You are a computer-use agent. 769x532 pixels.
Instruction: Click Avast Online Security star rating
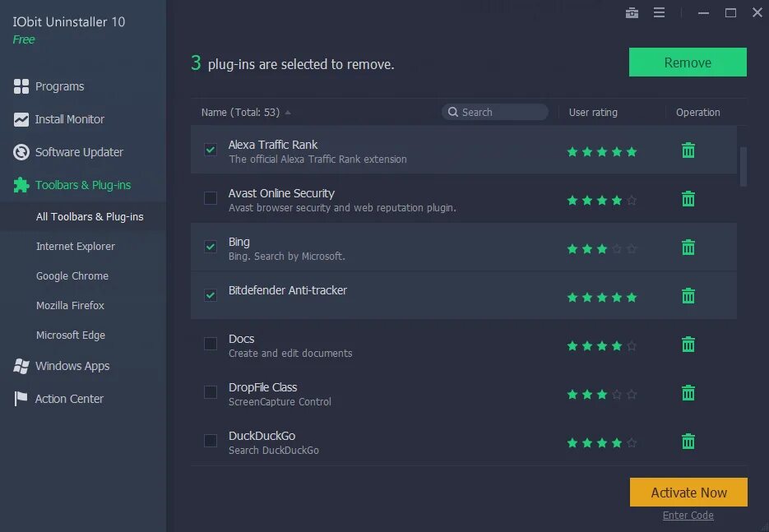pos(602,201)
